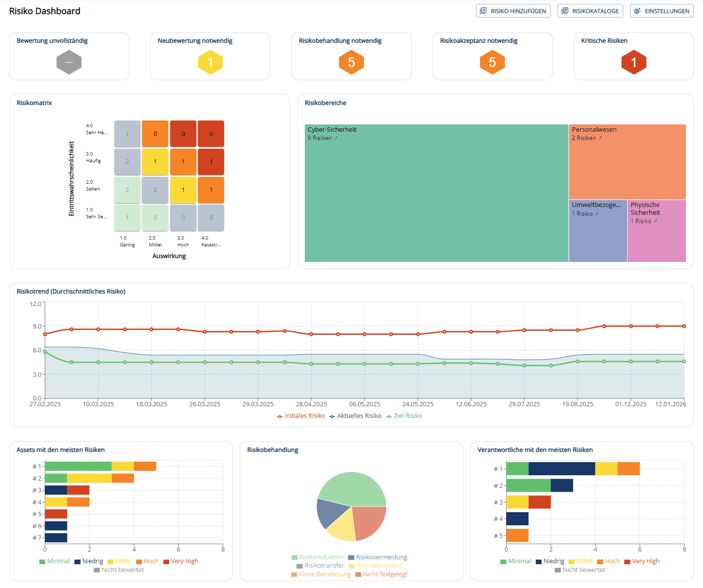Image resolution: width=703 pixels, height=588 pixels.
Task: Click the gray hexagon under Bewertung unvollständig
Action: click(69, 62)
